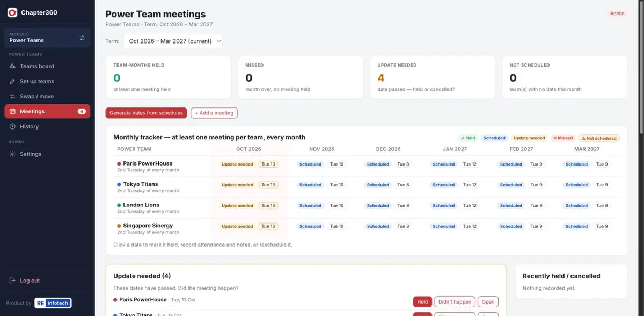The height and width of the screenshot is (316, 644).
Task: Click the module switch arrows icon
Action: coord(82,38)
